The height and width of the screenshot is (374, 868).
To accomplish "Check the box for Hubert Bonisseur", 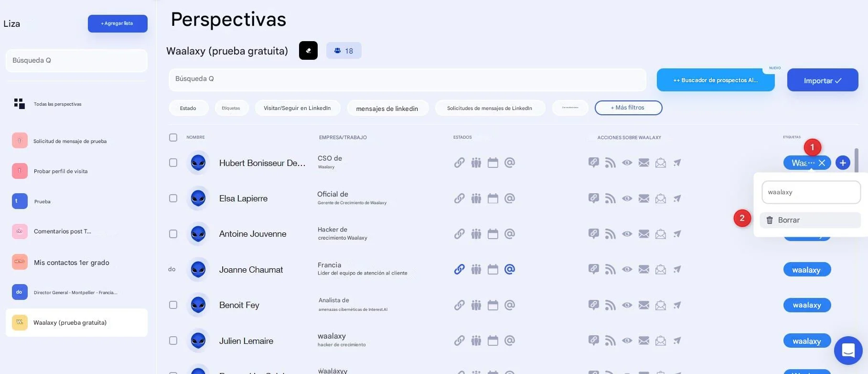I will [173, 163].
